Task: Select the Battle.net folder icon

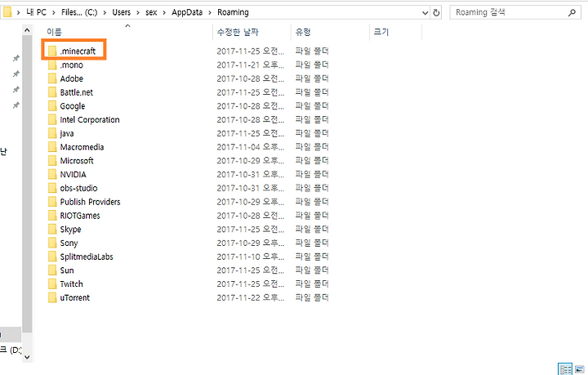Action: click(x=52, y=92)
